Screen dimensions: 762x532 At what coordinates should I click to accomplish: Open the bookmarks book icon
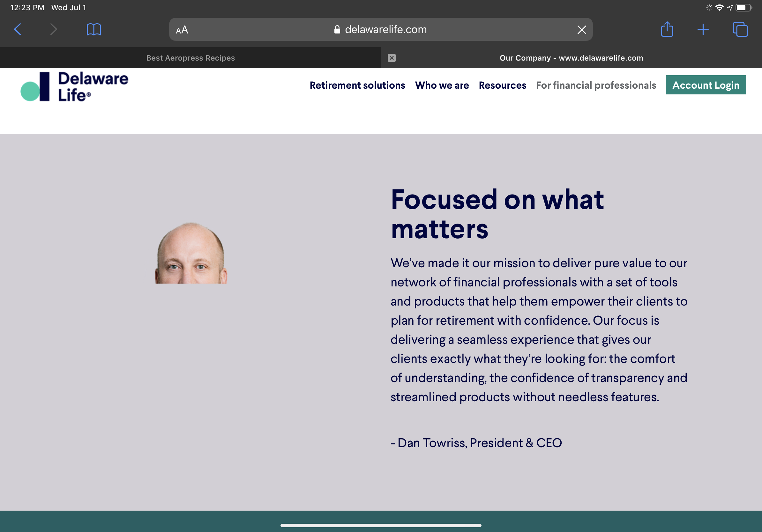click(93, 30)
